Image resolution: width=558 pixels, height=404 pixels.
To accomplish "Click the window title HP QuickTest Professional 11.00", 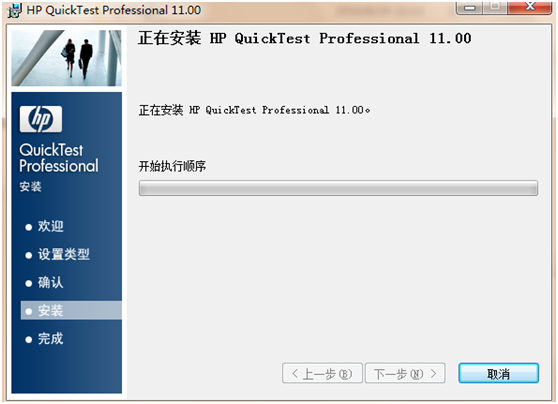I will click(x=114, y=10).
